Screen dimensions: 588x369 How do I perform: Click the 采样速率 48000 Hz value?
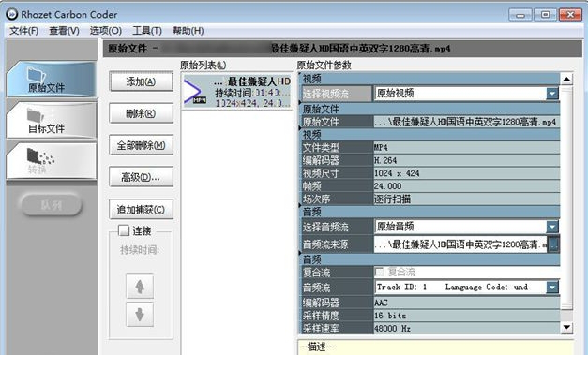466,328
